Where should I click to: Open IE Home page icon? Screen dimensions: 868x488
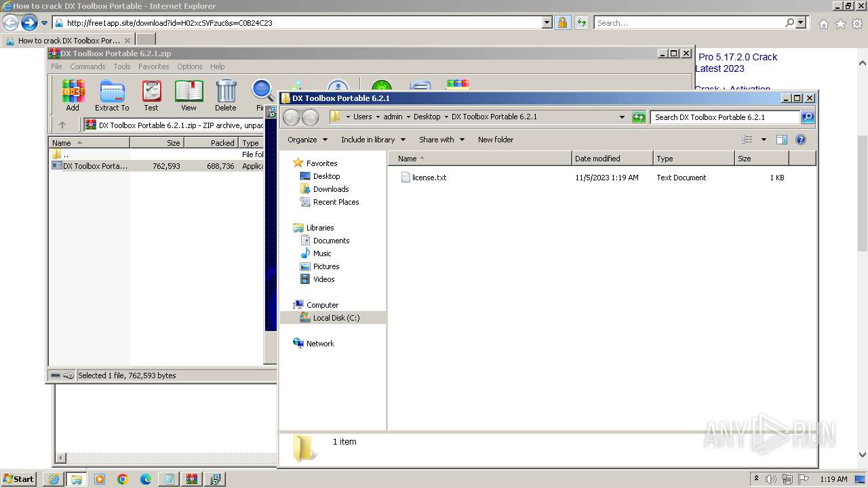click(823, 24)
